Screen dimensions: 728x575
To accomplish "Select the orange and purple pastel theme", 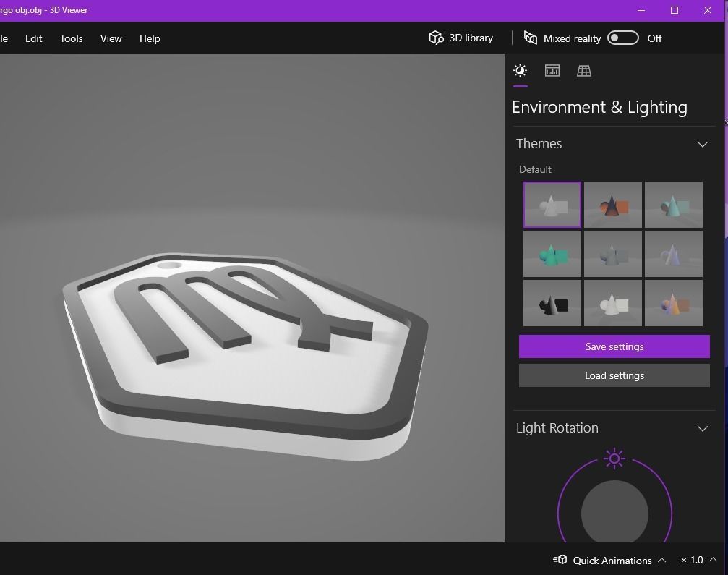I will click(x=674, y=303).
